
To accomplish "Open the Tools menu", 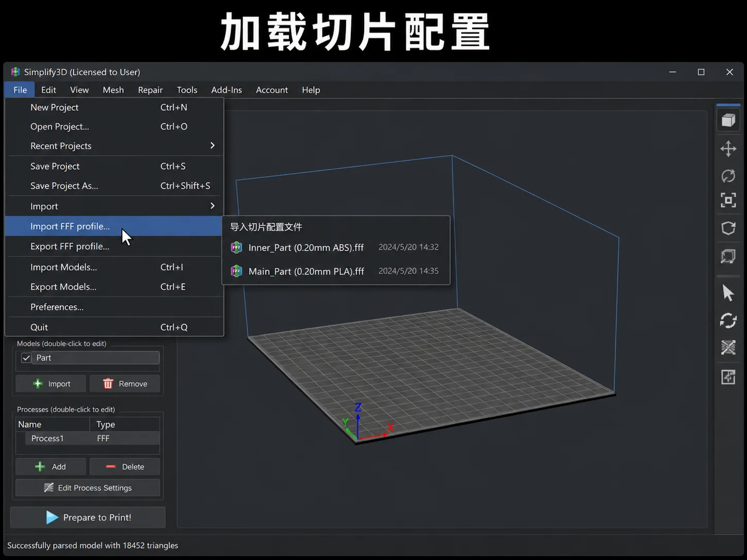I will click(187, 90).
